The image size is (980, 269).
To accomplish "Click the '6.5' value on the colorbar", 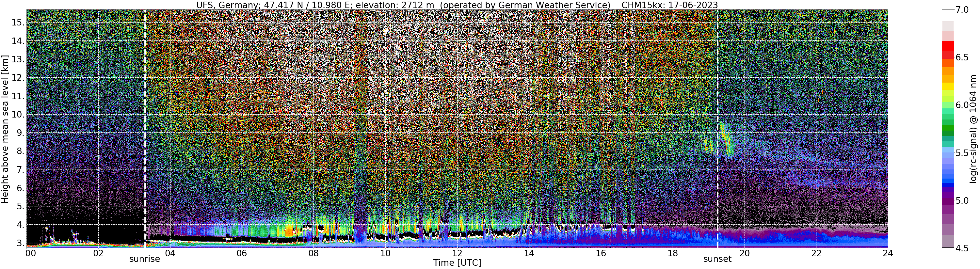I will [962, 57].
